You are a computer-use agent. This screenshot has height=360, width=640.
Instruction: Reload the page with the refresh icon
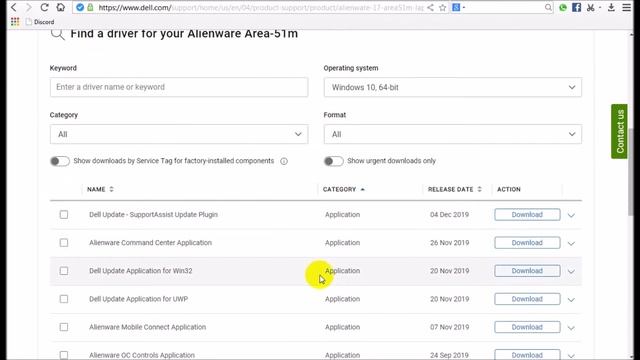44,7
